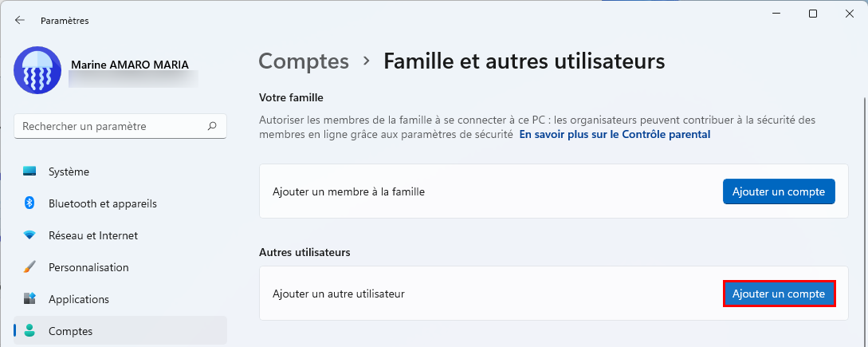
Task: Go back to Comptes via breadcrumb
Action: tap(304, 61)
